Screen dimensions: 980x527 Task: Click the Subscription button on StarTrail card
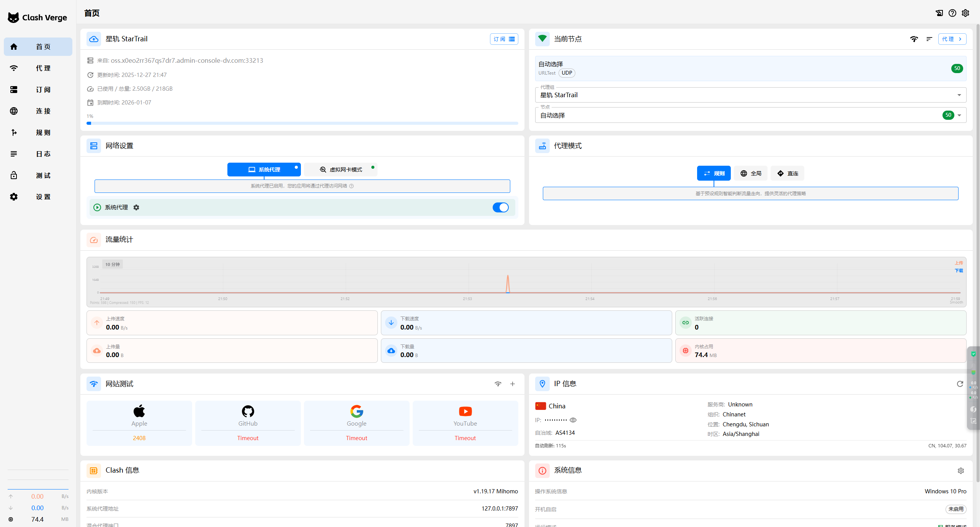[x=504, y=39]
